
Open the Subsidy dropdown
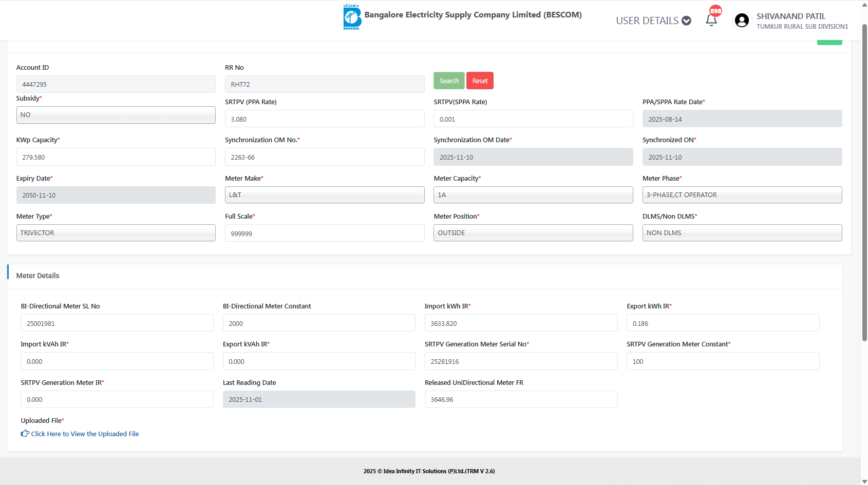(x=116, y=115)
